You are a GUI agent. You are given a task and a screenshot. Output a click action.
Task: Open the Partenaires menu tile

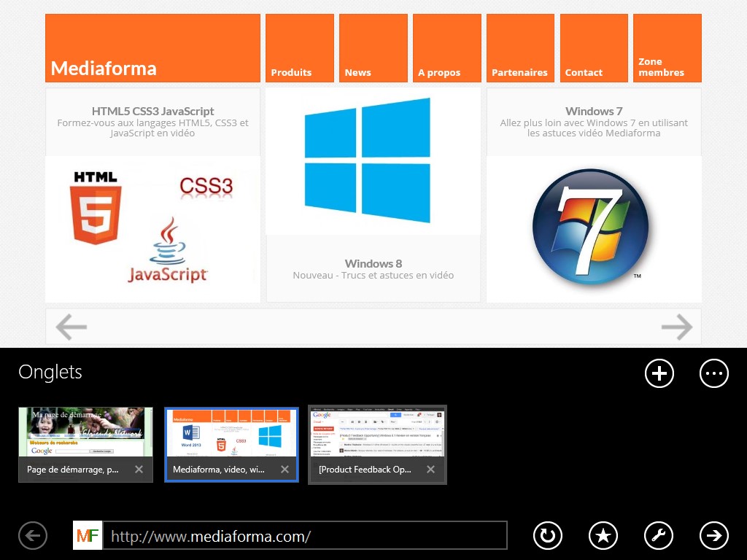[520, 48]
